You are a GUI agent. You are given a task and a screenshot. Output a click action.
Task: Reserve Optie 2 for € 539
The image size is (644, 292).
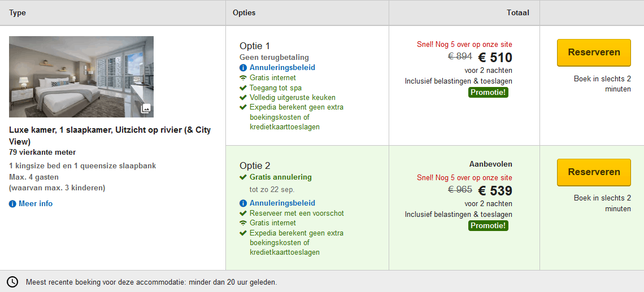pyautogui.click(x=594, y=172)
